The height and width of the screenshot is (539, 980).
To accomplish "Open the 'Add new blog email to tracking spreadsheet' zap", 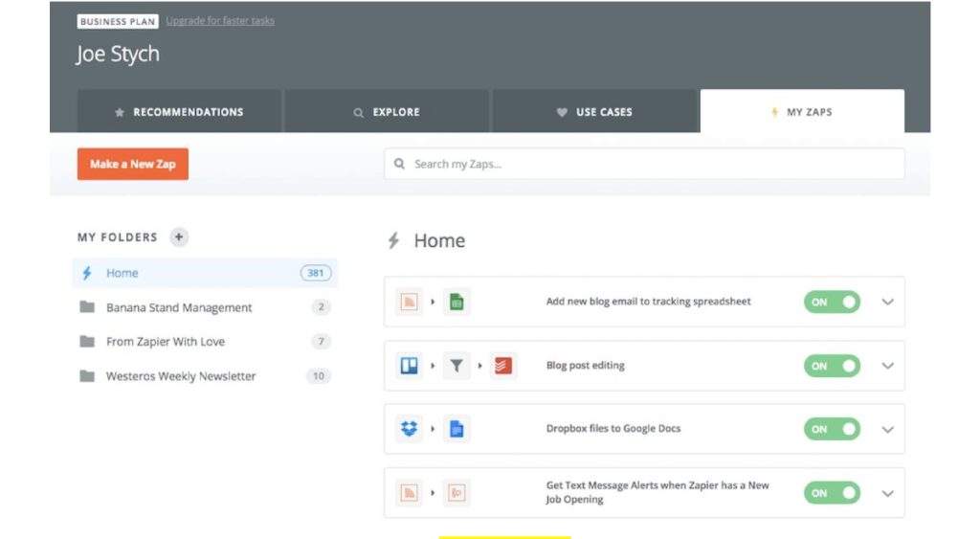I will tap(648, 302).
